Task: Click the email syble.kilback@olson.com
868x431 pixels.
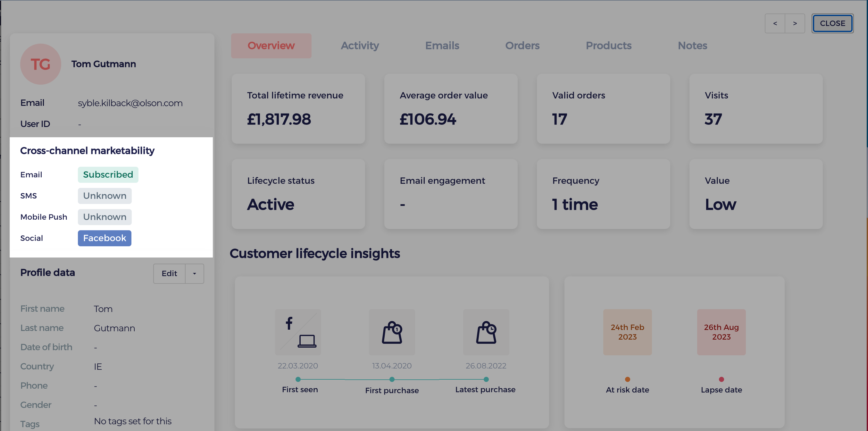Action: click(130, 103)
